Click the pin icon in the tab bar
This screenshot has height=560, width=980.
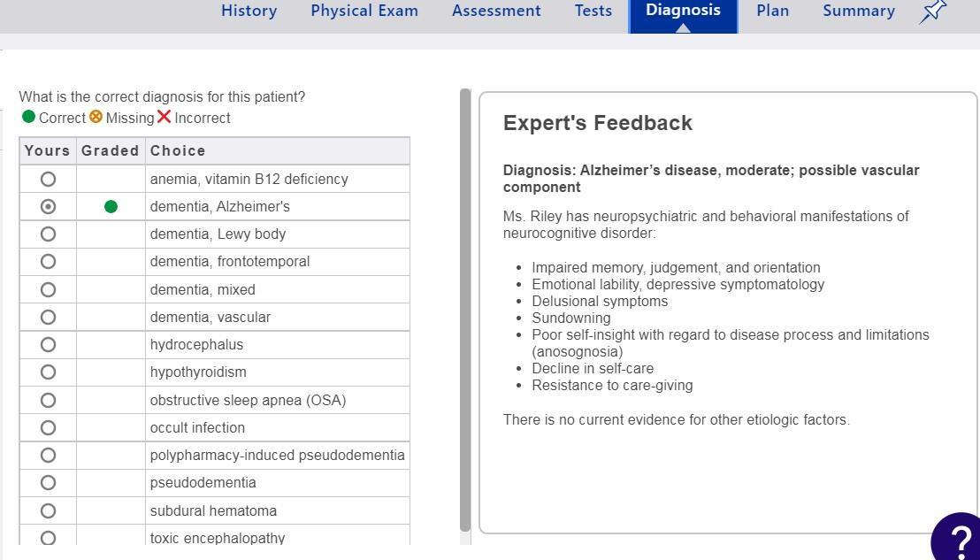coord(933,12)
